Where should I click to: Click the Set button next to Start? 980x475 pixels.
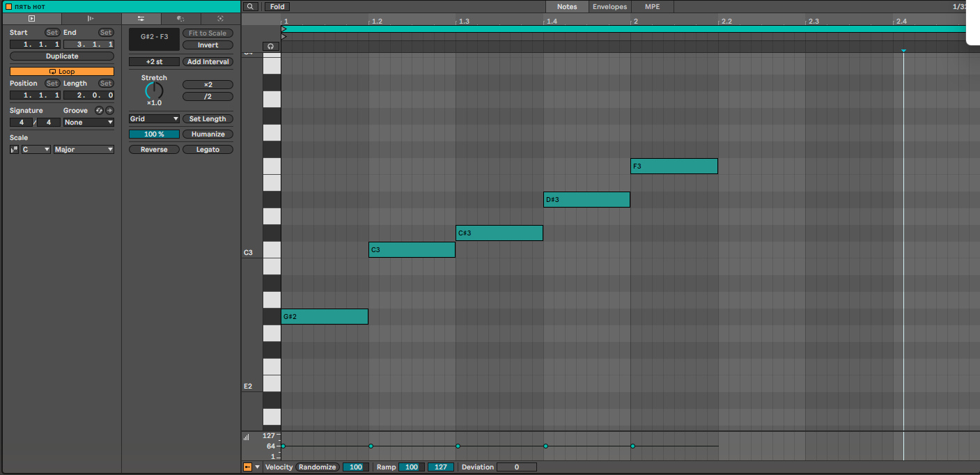(52, 33)
